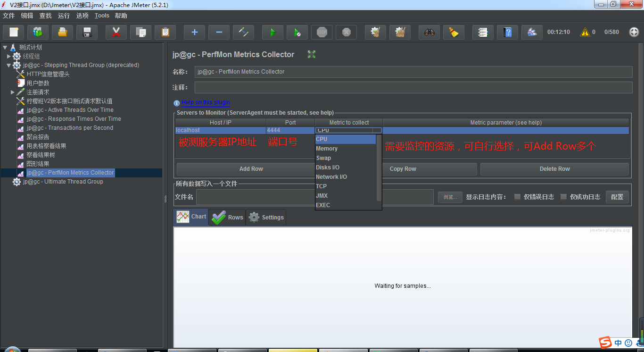This screenshot has width=644, height=352.
Task: Toggle the 仅错误日志 checkbox
Action: tap(518, 197)
